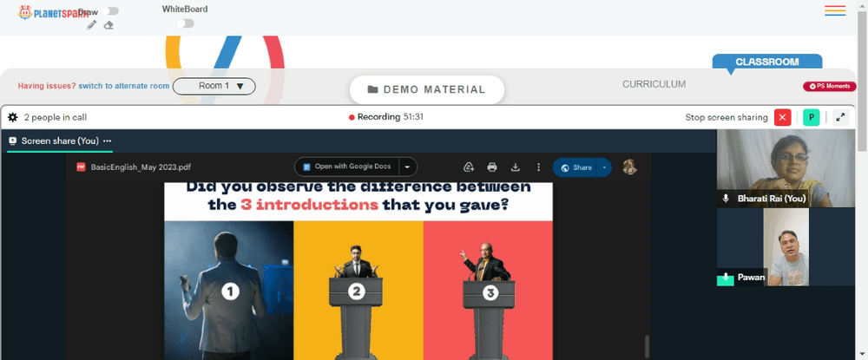Open call settings gear icon

point(13,117)
